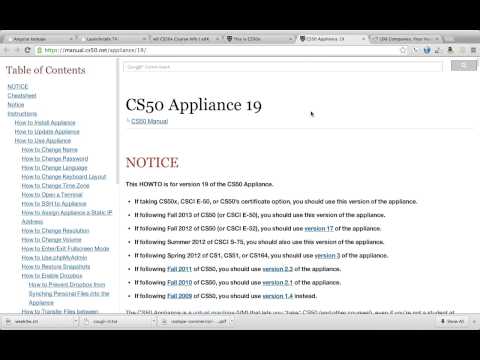Screen dimensions: 480x360
Task: Open How to Enable Dropbox link
Action: [52, 276]
